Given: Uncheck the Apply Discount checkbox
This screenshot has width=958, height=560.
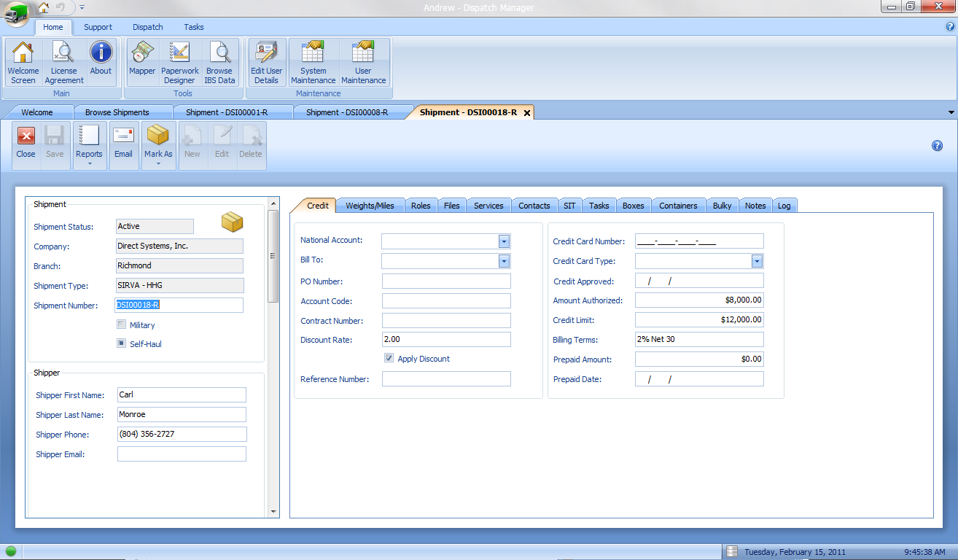Looking at the screenshot, I should coord(389,358).
